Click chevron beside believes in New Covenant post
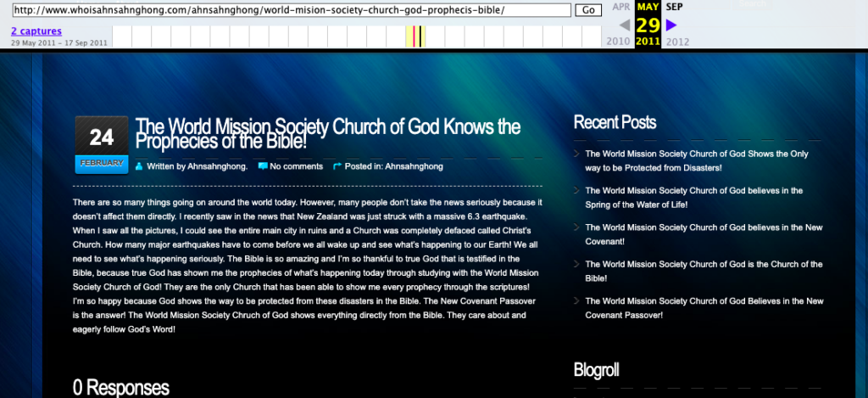 click(x=576, y=227)
